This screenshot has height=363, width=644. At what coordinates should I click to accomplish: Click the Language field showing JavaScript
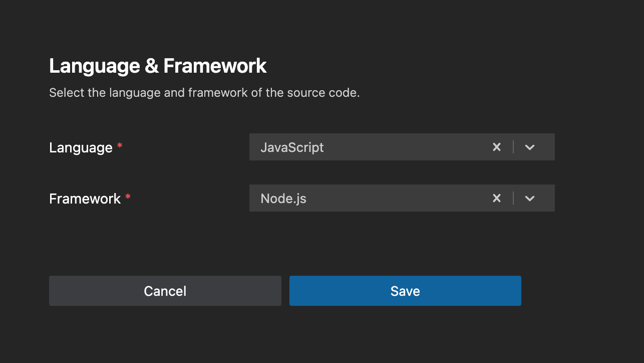click(x=402, y=147)
